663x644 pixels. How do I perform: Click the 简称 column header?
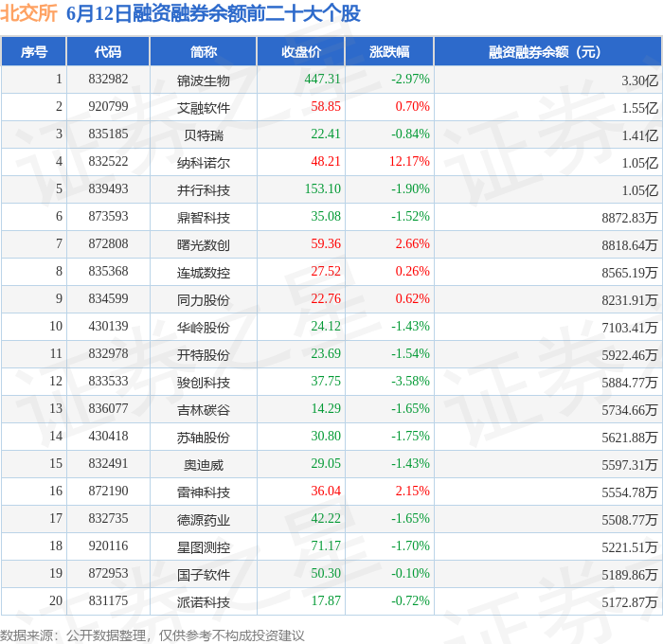tap(204, 51)
